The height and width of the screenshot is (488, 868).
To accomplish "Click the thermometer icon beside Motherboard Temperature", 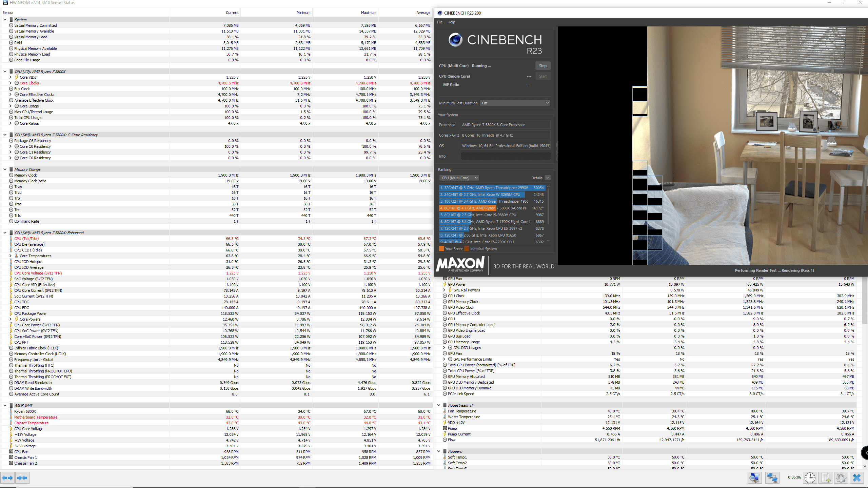I will tap(11, 417).
